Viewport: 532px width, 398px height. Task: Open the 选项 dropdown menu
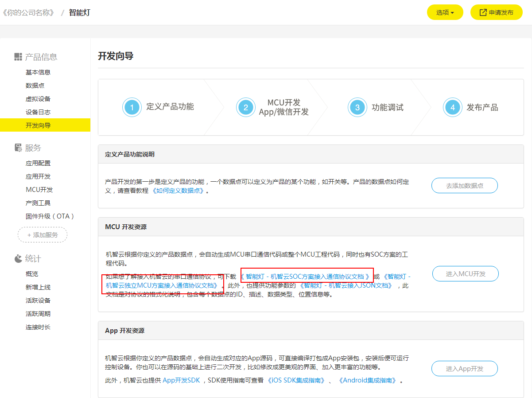point(445,12)
